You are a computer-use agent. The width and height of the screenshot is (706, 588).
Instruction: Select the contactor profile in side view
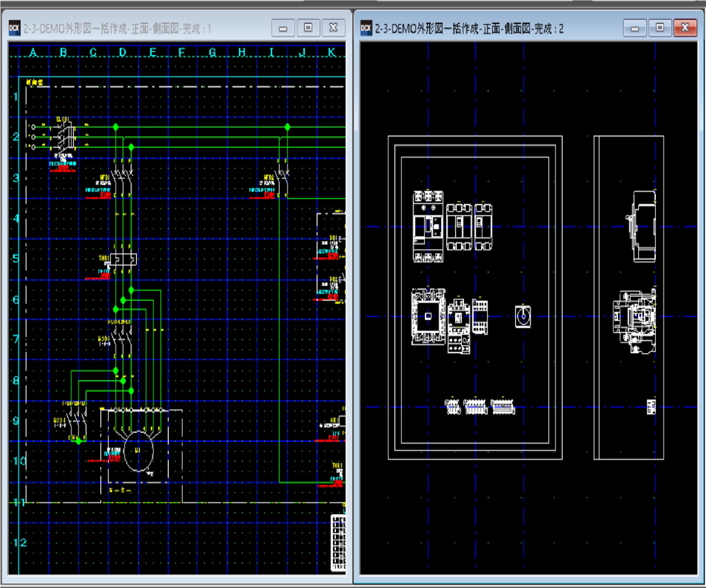[x=635, y=321]
